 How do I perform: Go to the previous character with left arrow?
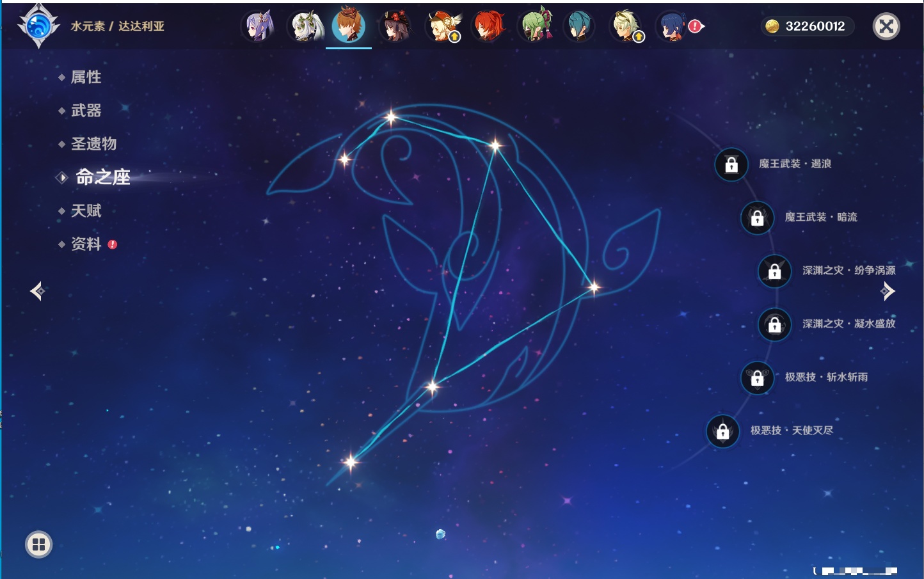tap(37, 292)
